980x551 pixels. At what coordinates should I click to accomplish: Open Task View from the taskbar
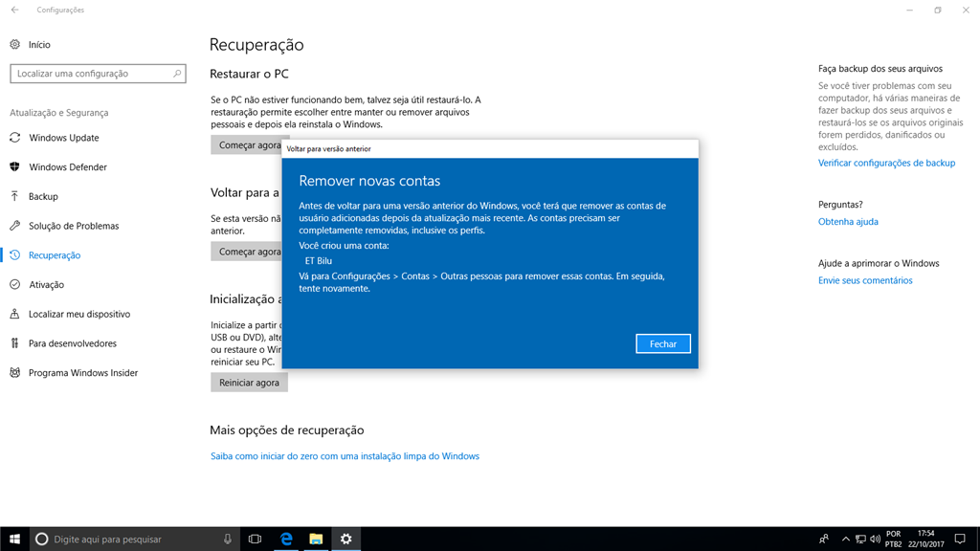pyautogui.click(x=255, y=540)
